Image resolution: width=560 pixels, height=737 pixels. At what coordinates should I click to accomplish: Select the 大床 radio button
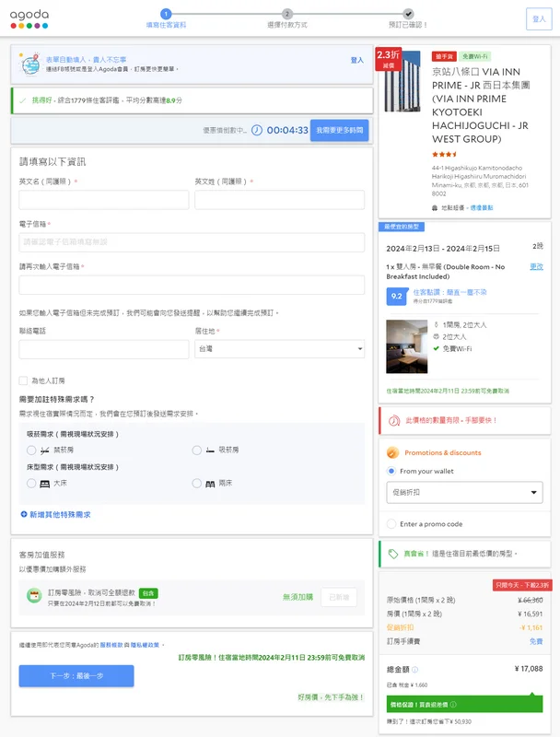(x=31, y=483)
